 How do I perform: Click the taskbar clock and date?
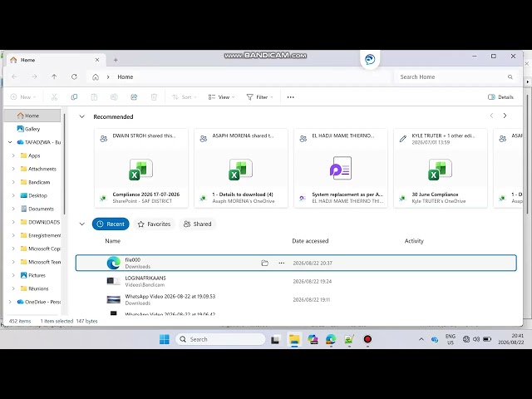[511, 339]
